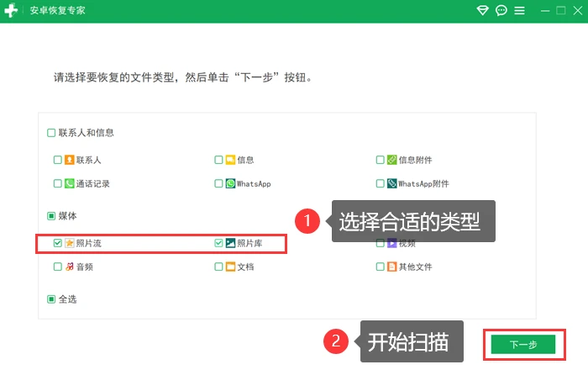
Task: Toggle the 全选 select-all checkbox
Action: coord(51,299)
